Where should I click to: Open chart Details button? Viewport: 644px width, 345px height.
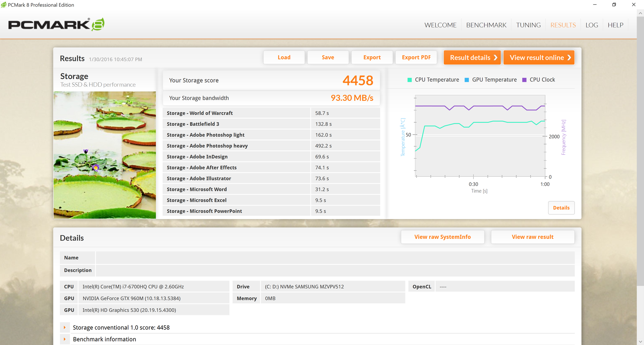pos(561,208)
